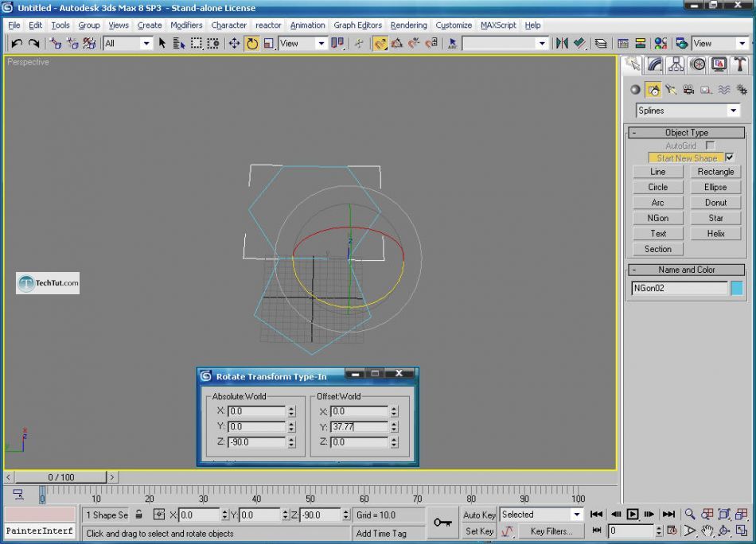Click the Align tool icon
This screenshot has width=756, height=544.
[579, 44]
